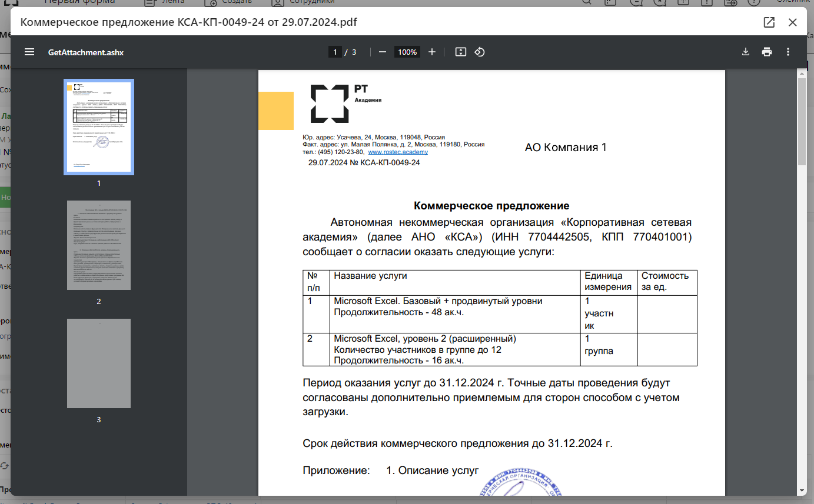Click 'Продолжительность - 48 ак.ч.' text
This screenshot has height=504, width=814.
coord(399,312)
